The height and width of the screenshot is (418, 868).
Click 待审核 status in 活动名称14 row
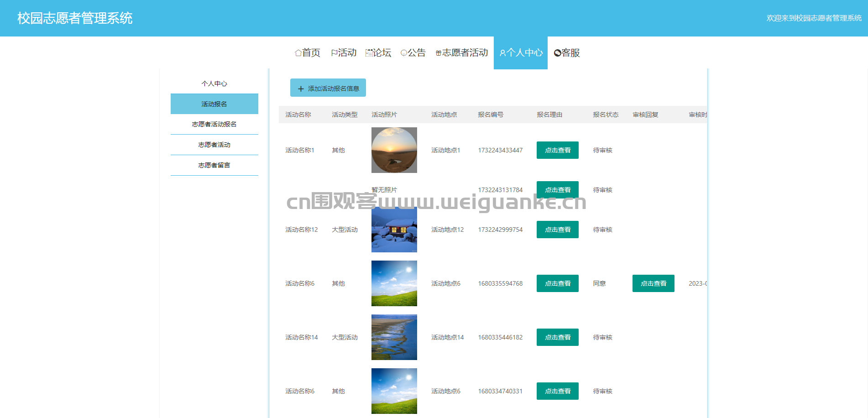pyautogui.click(x=602, y=337)
